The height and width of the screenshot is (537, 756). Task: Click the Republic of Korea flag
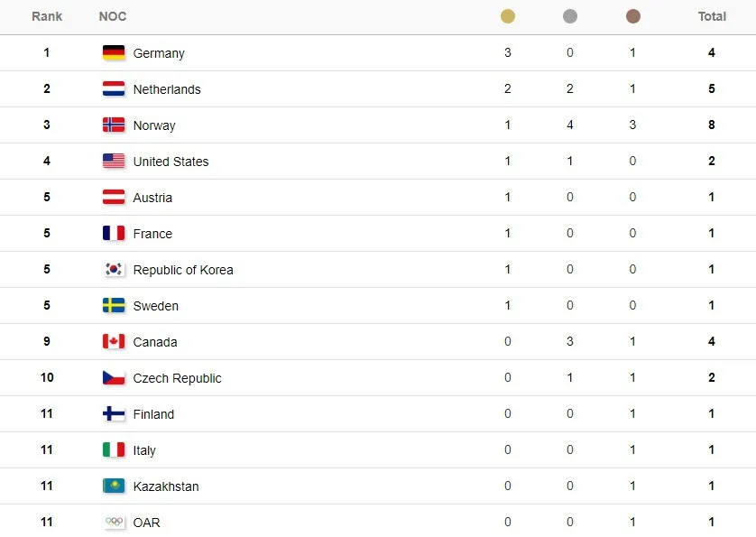(114, 269)
